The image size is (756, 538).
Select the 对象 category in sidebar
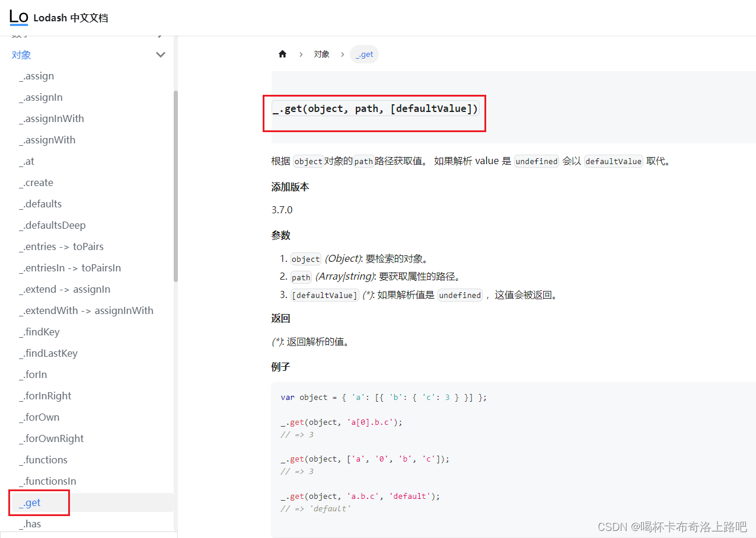[x=21, y=55]
